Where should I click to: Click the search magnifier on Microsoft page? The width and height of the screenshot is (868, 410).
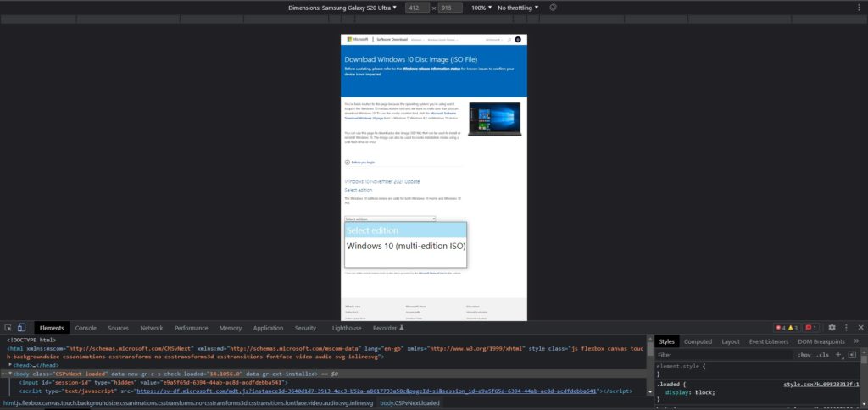509,40
